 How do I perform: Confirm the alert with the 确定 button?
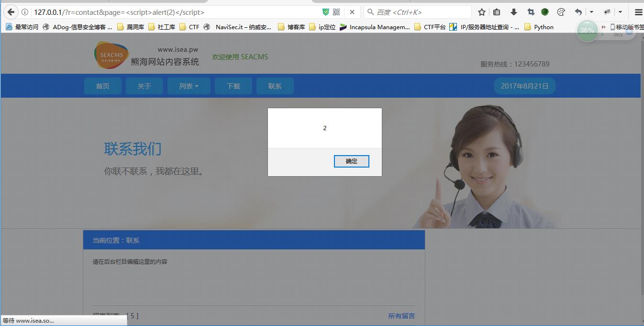[x=352, y=161]
